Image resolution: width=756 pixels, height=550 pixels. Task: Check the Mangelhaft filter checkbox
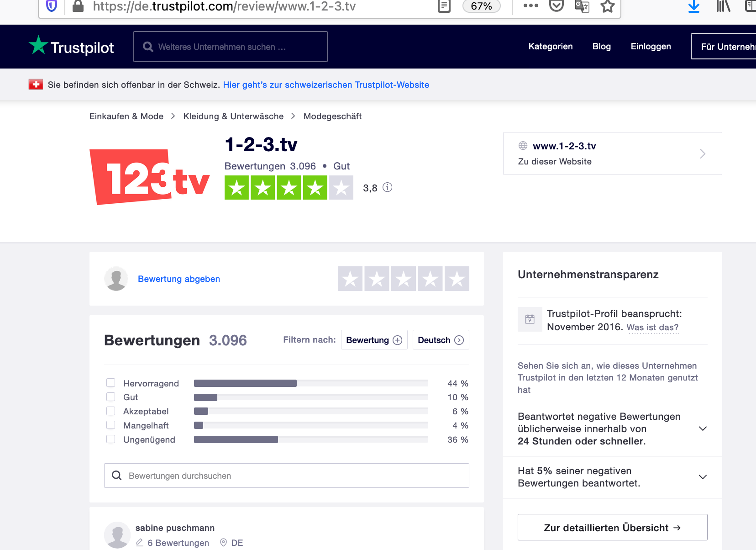click(111, 425)
